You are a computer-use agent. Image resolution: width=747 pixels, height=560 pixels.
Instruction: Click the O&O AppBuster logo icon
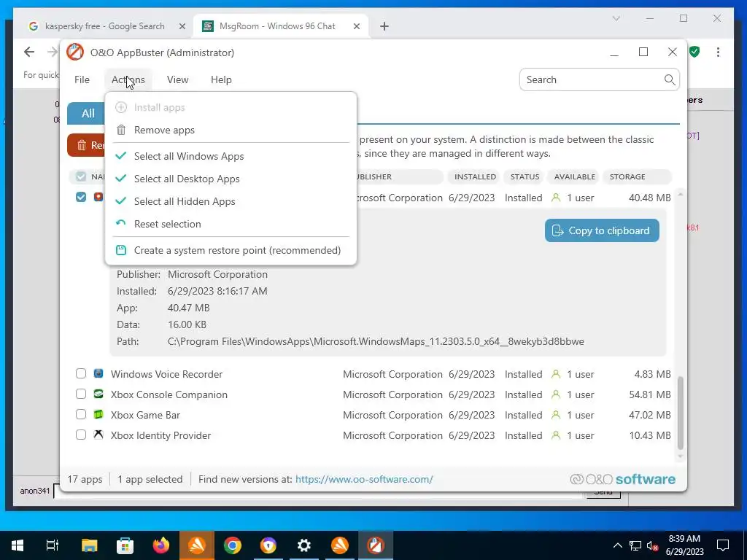pos(75,52)
